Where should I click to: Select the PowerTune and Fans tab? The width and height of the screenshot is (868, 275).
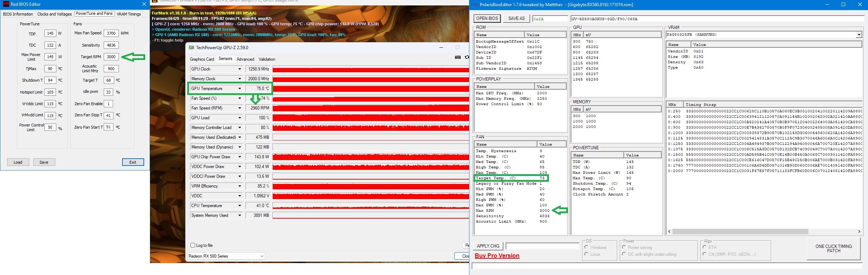click(94, 14)
